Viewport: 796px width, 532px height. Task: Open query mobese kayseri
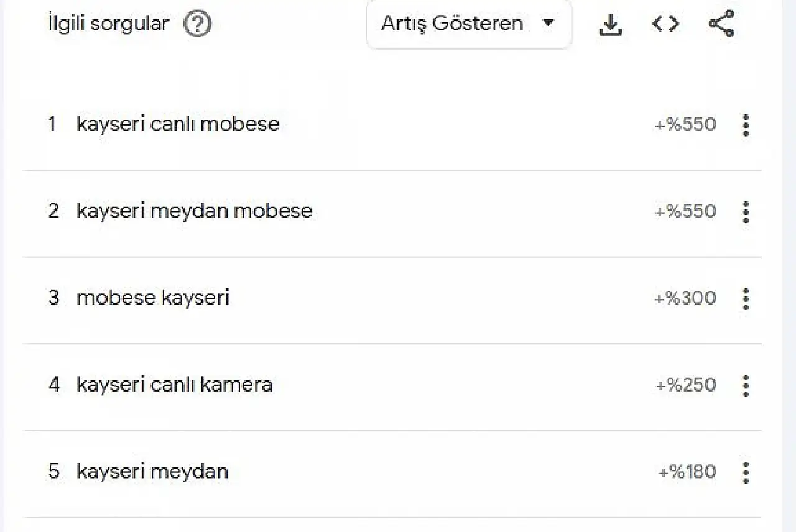153,298
